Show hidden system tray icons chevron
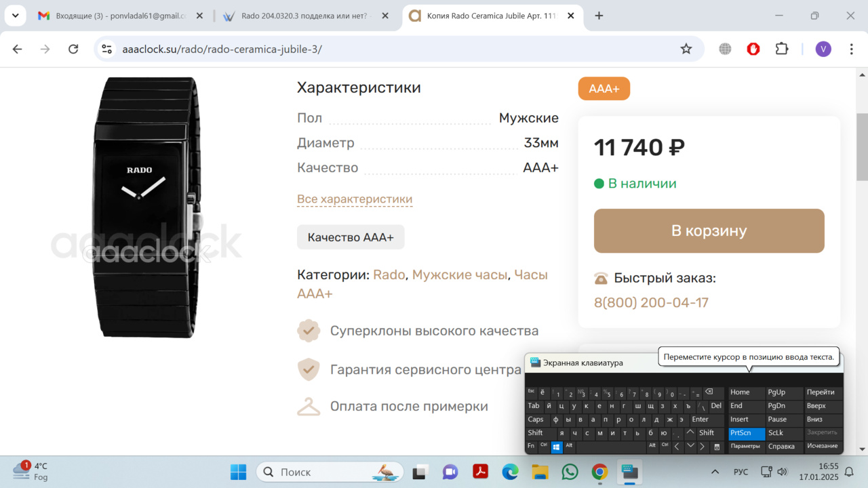868x488 pixels. click(715, 472)
